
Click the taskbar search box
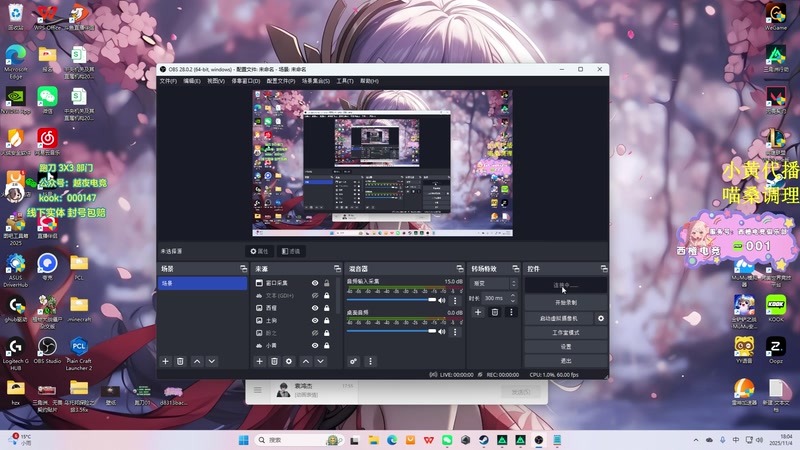pyautogui.click(x=298, y=440)
